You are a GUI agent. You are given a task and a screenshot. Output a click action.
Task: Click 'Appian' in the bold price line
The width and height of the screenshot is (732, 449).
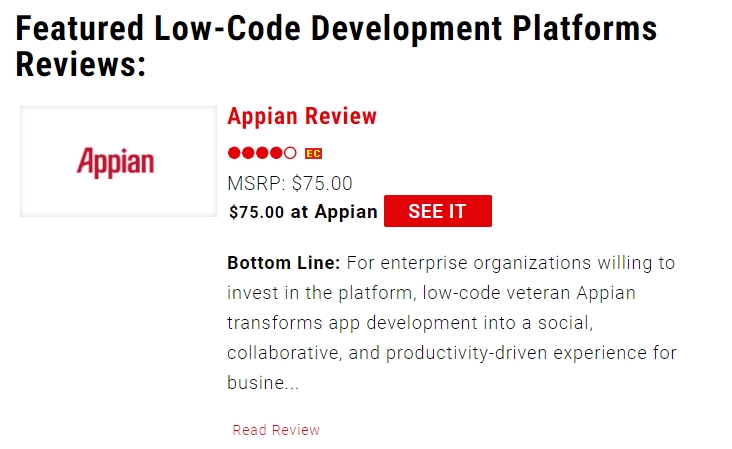click(346, 212)
